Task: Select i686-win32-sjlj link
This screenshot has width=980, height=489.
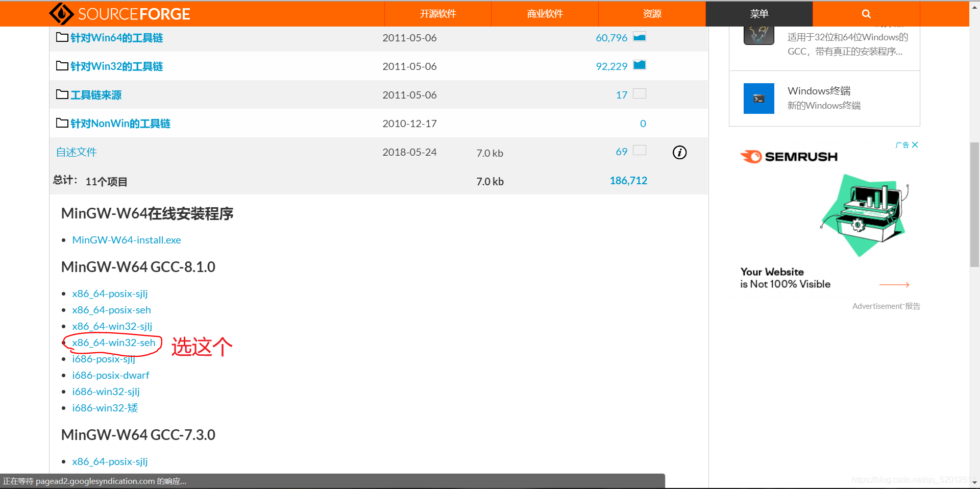Action: tap(106, 392)
